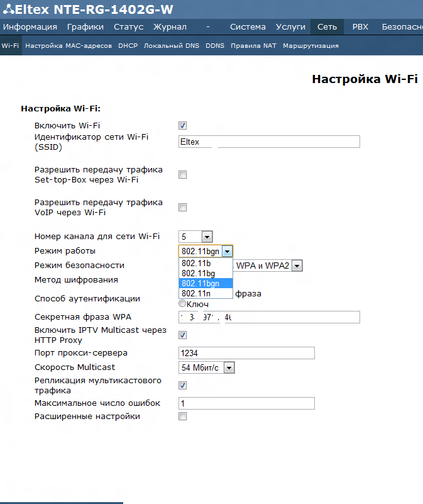Click the Максимальное число ошибок field
423x504 pixels.
(246, 403)
